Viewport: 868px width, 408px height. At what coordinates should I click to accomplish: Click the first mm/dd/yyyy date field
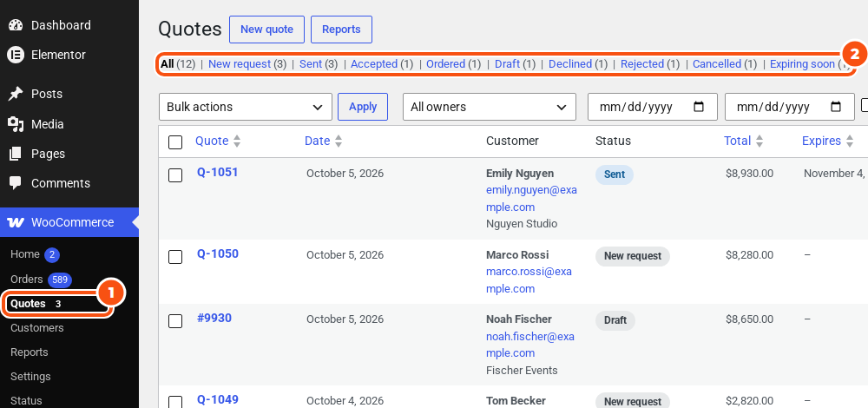pos(653,107)
